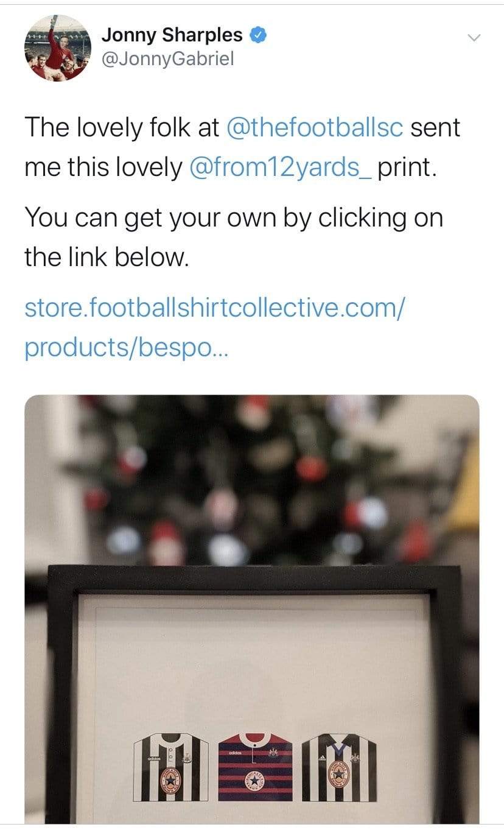Expand the tweet options chevron
Image resolution: width=504 pixels, height=830 pixels.
[473, 38]
